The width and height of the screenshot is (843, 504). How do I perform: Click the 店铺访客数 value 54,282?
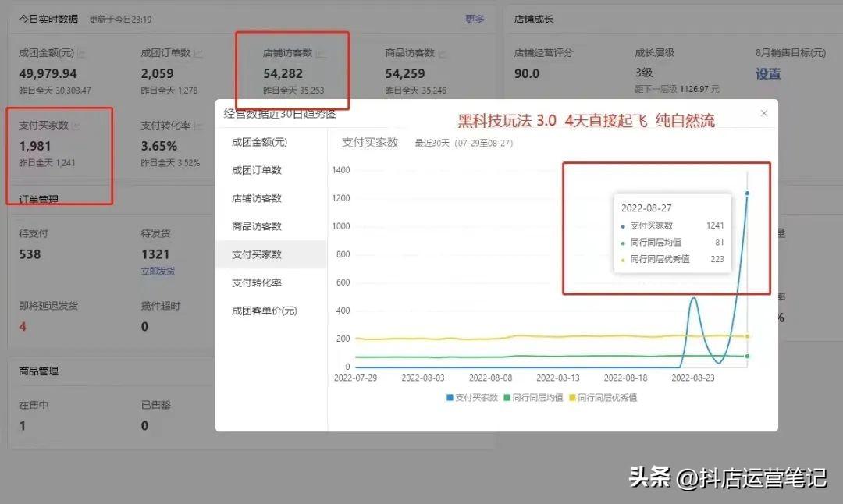[x=283, y=73]
